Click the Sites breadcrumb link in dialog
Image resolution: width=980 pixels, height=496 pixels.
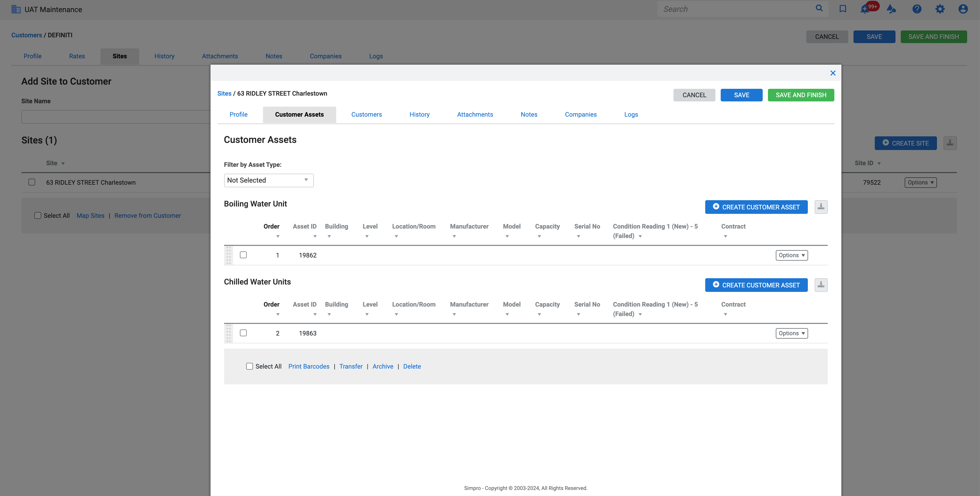point(224,93)
